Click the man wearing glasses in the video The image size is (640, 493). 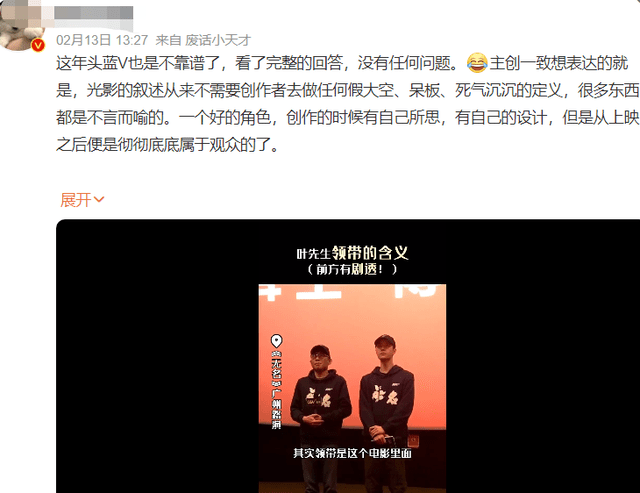coord(320,416)
